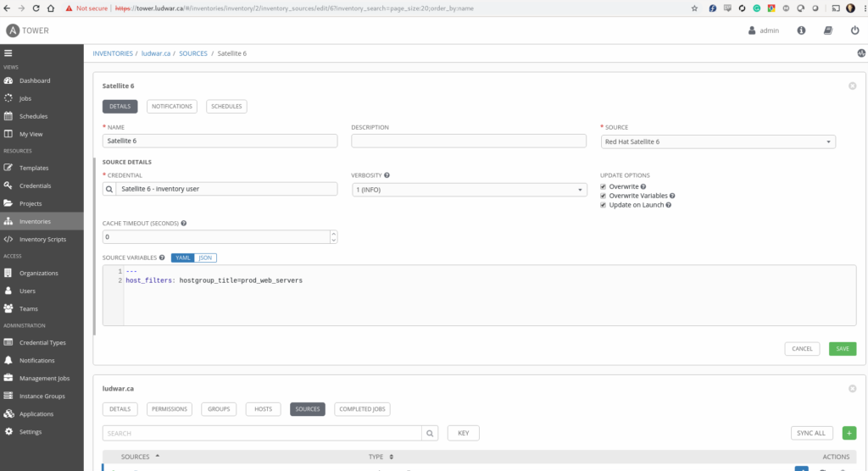
Task: Click the Tower logo
Action: 28,30
